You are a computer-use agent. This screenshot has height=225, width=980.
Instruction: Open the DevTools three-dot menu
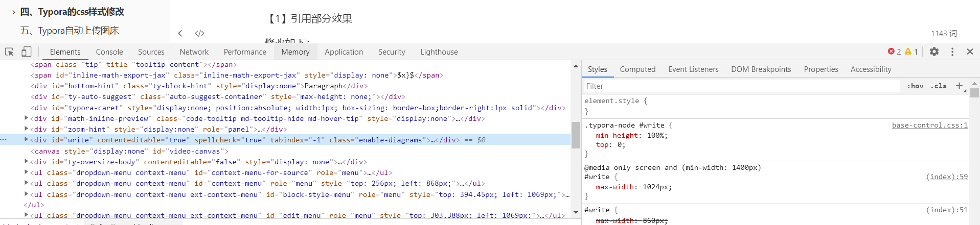[x=952, y=52]
